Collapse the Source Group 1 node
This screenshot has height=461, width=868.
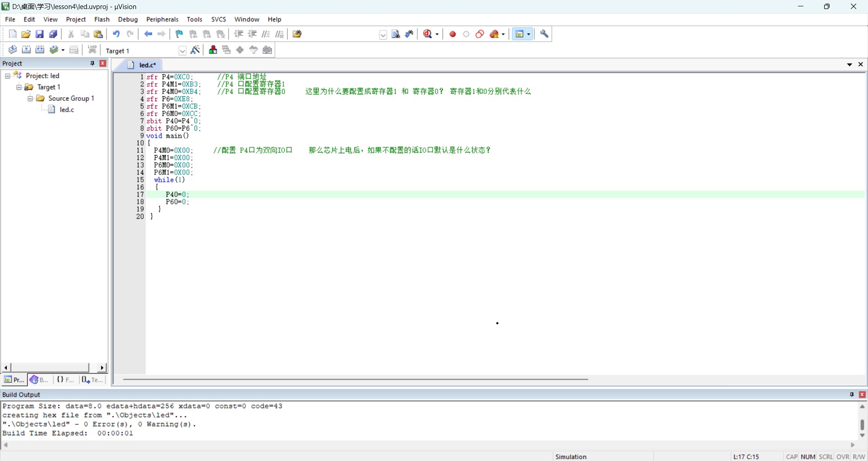point(30,99)
